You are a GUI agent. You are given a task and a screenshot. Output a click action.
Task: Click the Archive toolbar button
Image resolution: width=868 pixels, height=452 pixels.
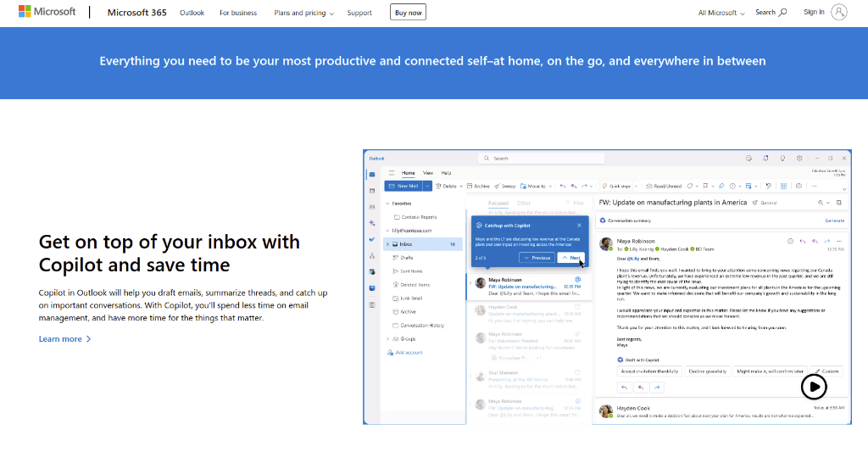[478, 186]
